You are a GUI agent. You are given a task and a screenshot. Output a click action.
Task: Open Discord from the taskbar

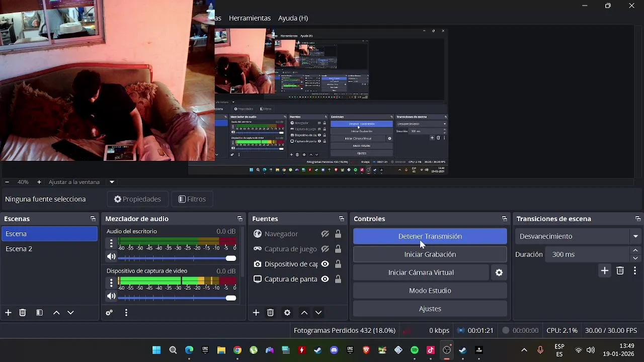pos(334,350)
